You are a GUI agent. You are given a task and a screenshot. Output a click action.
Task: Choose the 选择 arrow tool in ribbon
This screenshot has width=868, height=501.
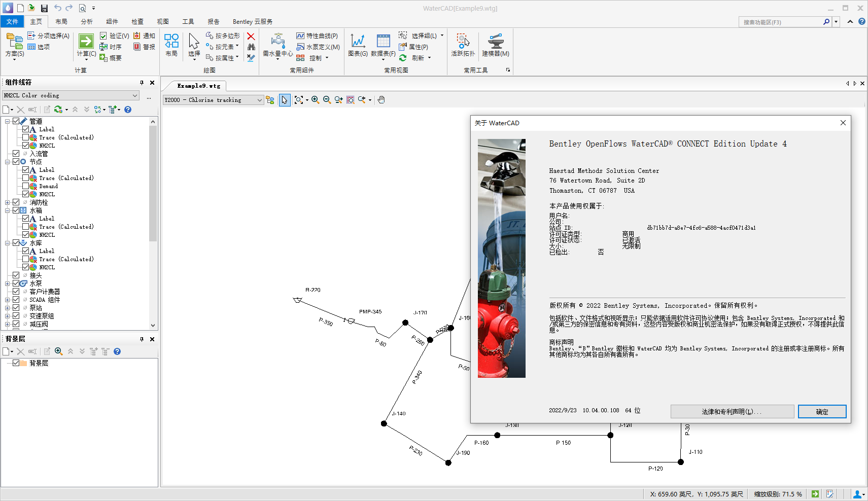pos(194,41)
